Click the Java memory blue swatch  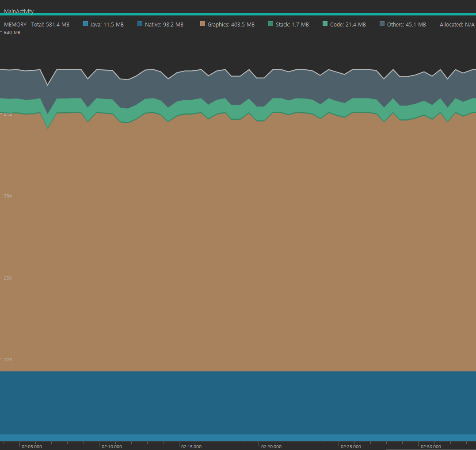[86, 24]
